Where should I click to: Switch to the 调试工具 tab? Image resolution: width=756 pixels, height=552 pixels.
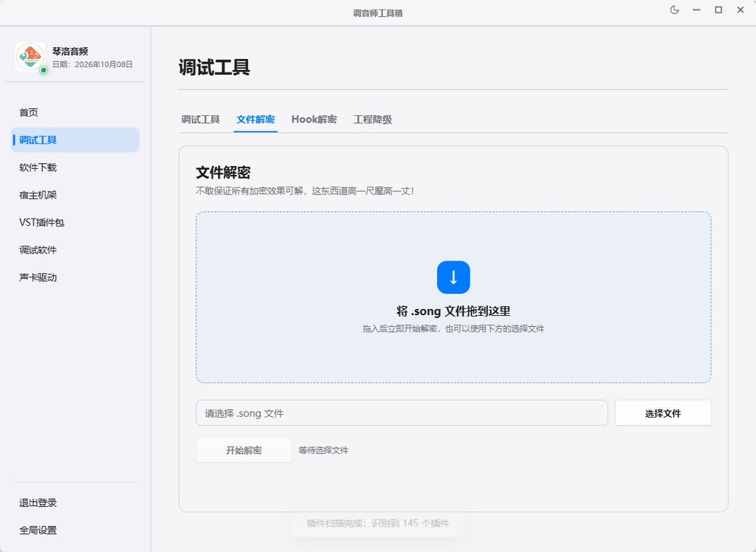coord(201,120)
